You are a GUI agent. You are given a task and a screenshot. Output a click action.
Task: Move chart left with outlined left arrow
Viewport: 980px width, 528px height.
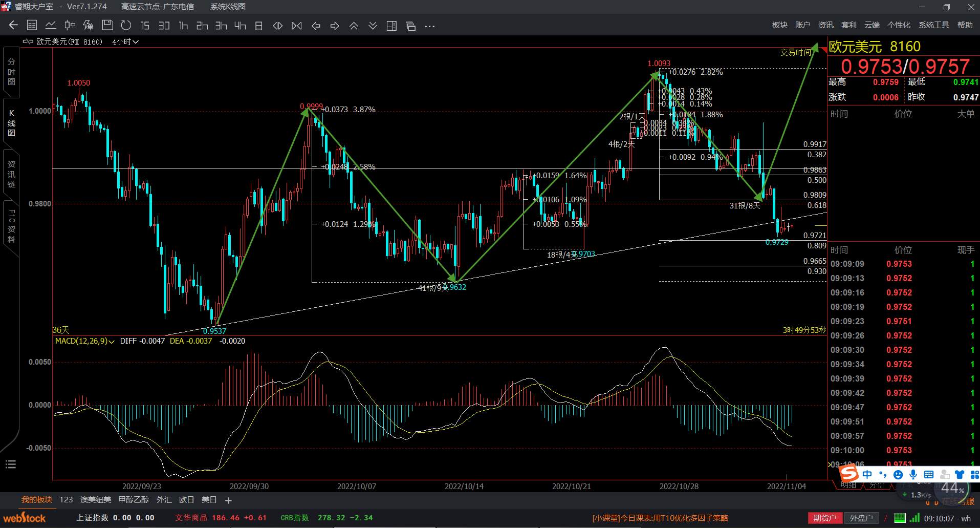(x=316, y=26)
